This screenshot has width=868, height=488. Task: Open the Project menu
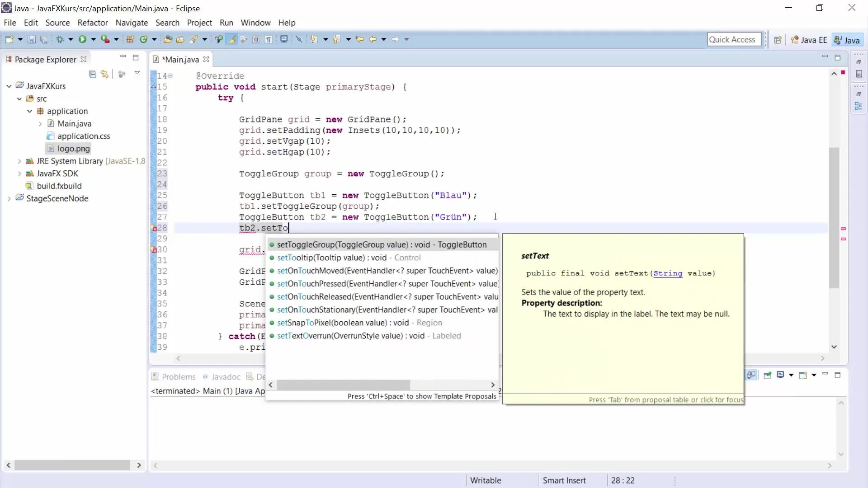[199, 23]
